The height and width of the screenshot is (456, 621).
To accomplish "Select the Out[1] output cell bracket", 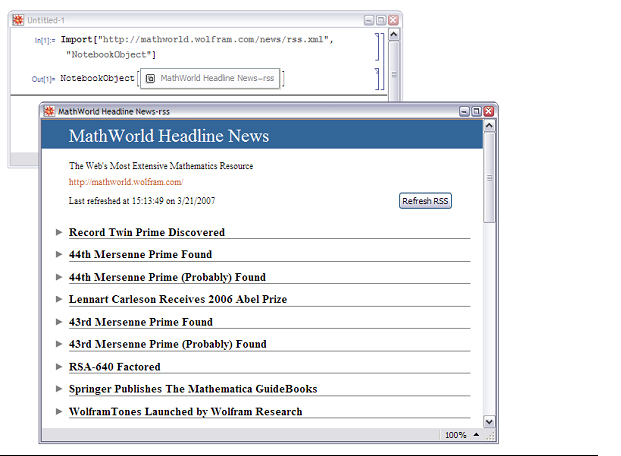I will click(377, 78).
